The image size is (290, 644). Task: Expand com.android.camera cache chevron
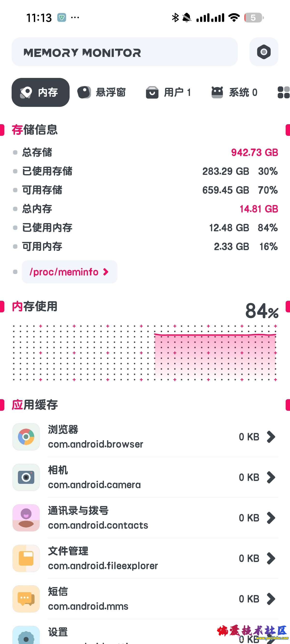pyautogui.click(x=271, y=478)
